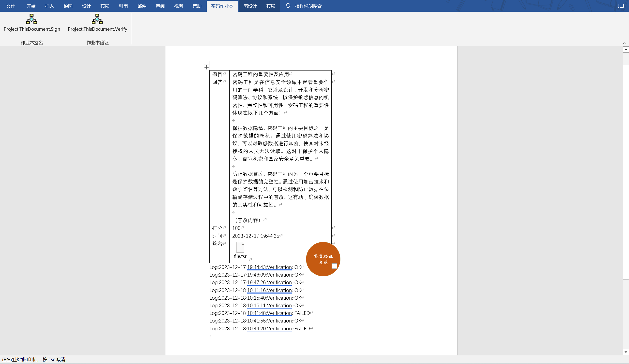Click the scrollbar down arrow
The width and height of the screenshot is (629, 364).
tap(626, 352)
